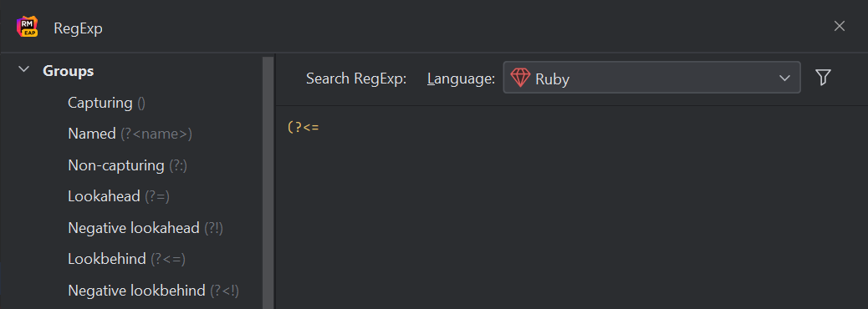The height and width of the screenshot is (309, 868).
Task: Click the Search RegExp label
Action: tap(356, 79)
